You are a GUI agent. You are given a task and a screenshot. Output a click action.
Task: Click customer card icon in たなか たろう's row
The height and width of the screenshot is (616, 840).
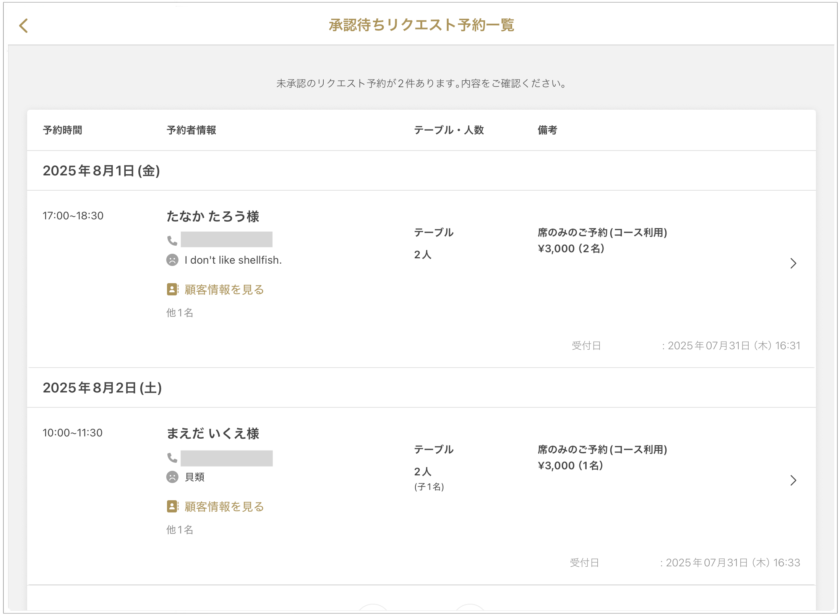click(172, 289)
